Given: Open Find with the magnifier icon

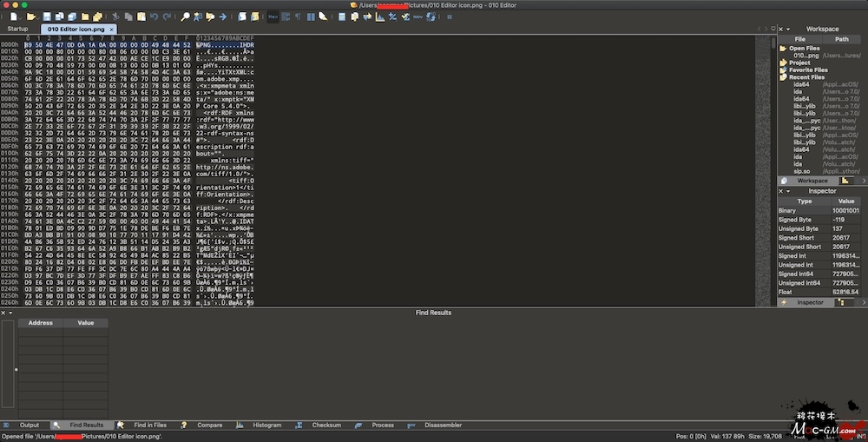Looking at the screenshot, I should pyautogui.click(x=185, y=16).
